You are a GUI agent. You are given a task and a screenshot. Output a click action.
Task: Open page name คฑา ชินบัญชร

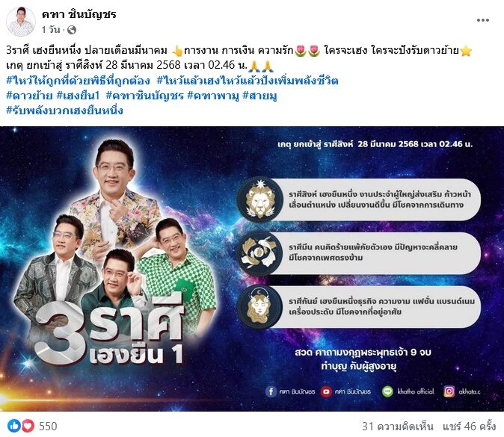pyautogui.click(x=79, y=14)
